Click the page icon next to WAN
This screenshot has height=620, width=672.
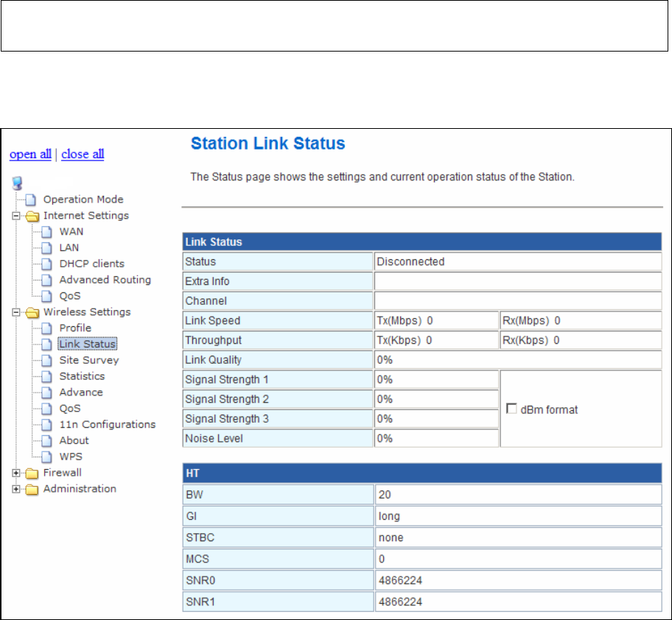tap(46, 232)
